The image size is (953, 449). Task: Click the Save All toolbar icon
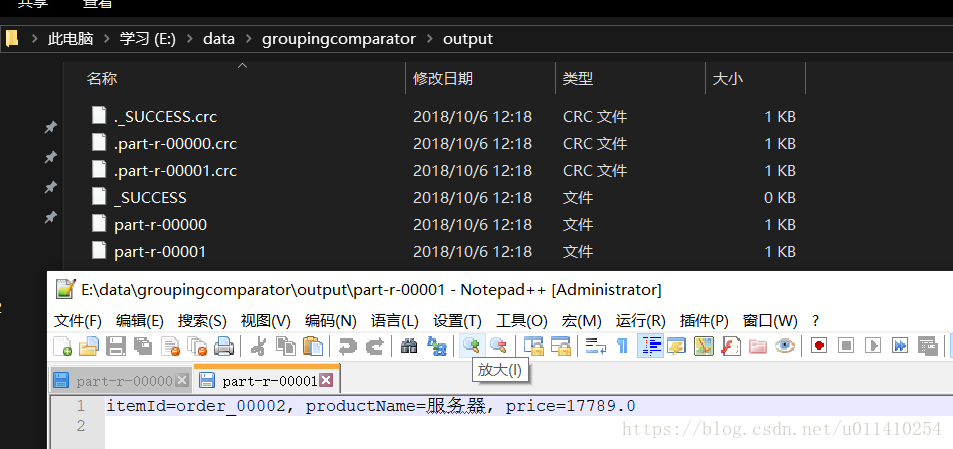coord(143,346)
